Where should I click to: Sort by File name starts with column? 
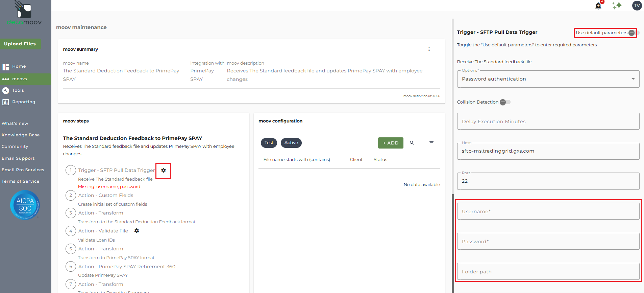pos(297,160)
